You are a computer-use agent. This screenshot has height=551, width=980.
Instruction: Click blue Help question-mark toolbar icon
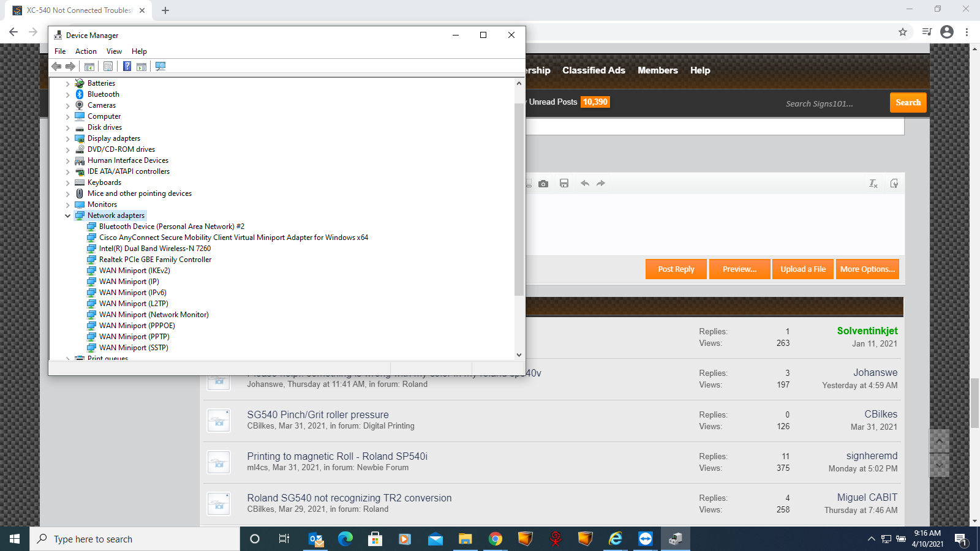(x=127, y=66)
